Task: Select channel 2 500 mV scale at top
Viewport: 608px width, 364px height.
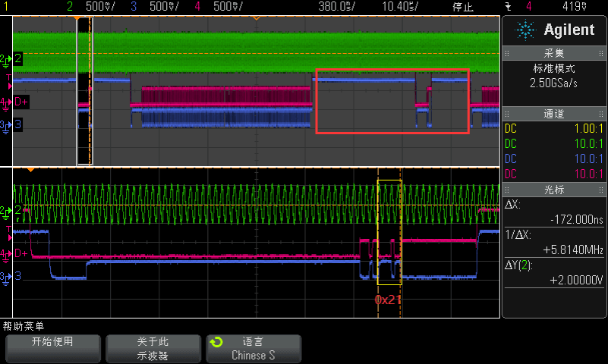Action: coord(95,7)
